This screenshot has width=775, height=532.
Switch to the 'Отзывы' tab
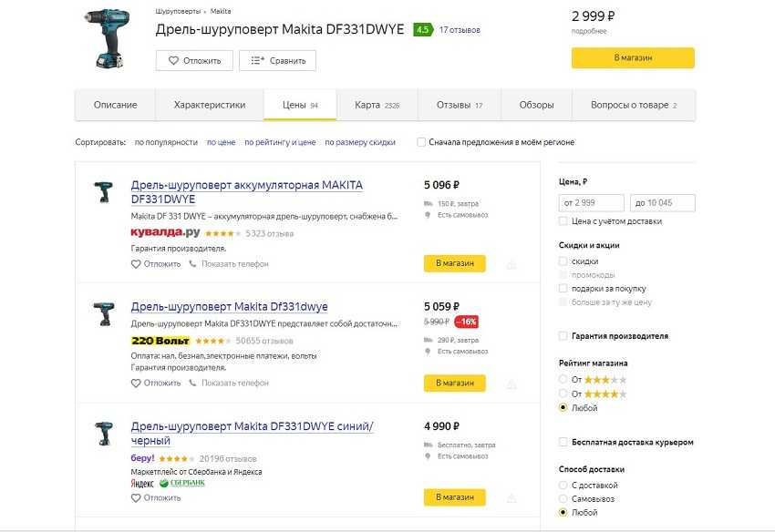tap(453, 105)
